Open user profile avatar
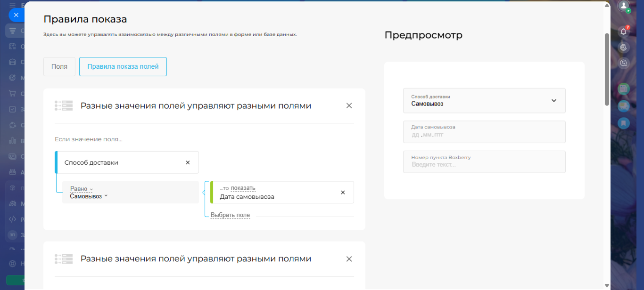The height and width of the screenshot is (290, 644). (x=624, y=6)
